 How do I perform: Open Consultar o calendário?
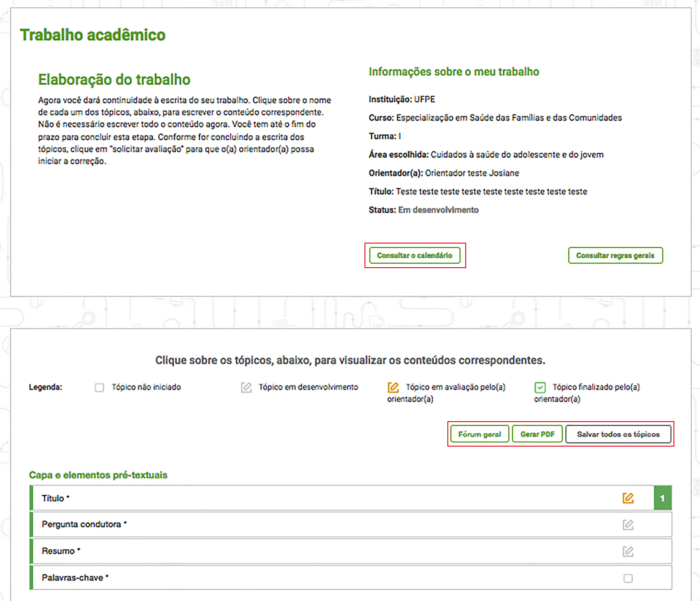click(x=414, y=255)
